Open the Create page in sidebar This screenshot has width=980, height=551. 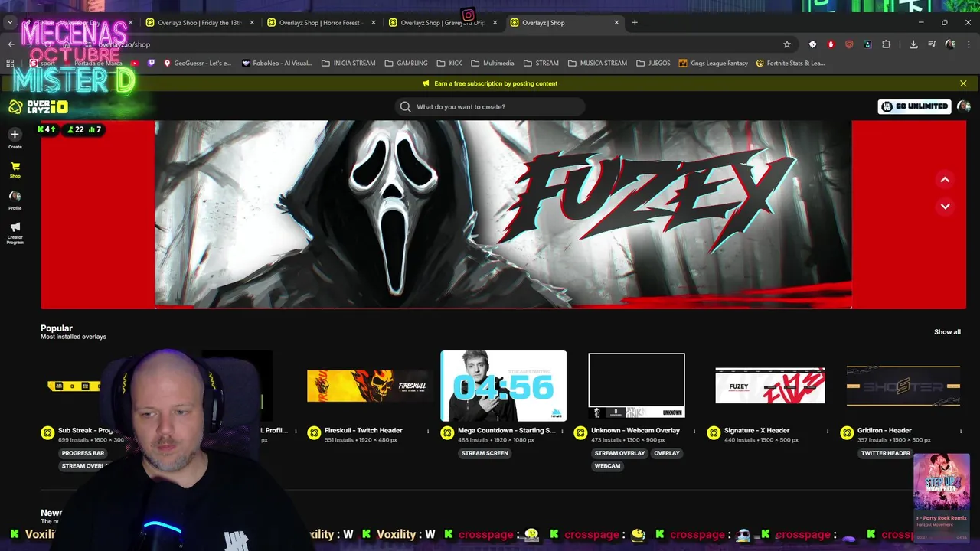point(15,139)
